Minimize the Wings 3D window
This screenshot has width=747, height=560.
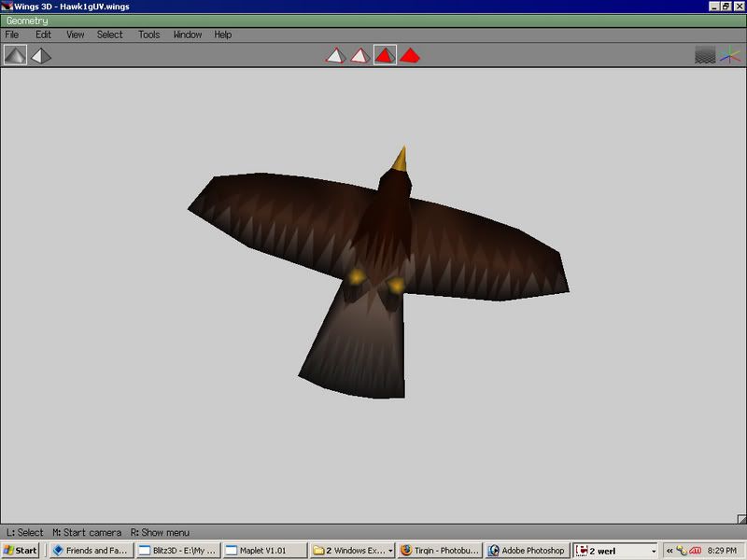[x=714, y=7]
